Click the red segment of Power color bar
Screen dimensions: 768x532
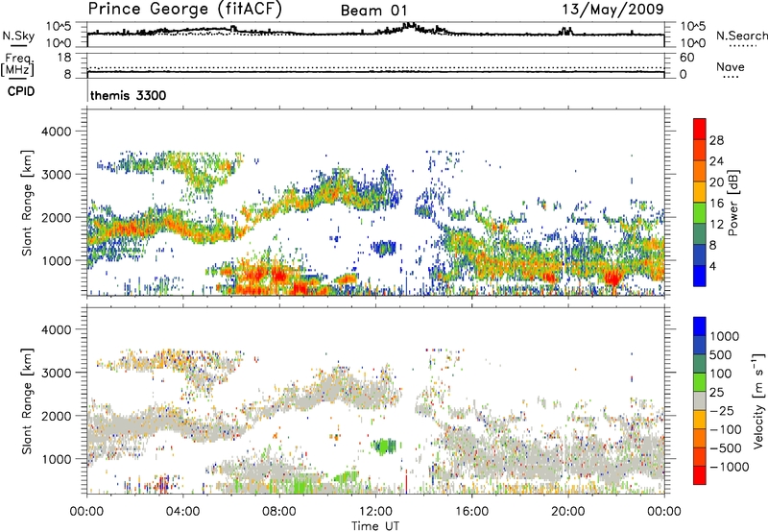click(700, 129)
